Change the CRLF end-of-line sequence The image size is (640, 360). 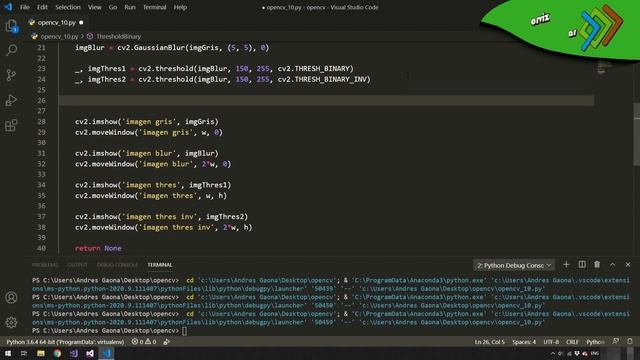[572, 342]
